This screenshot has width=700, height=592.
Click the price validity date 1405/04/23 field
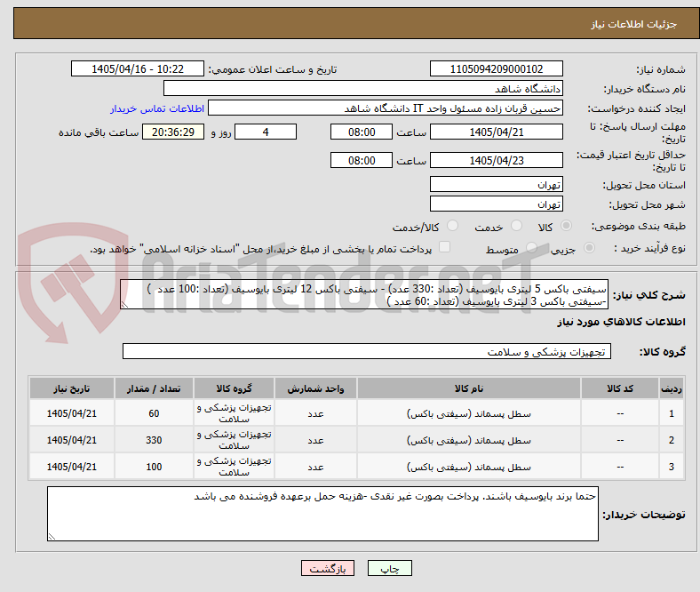[x=496, y=160]
